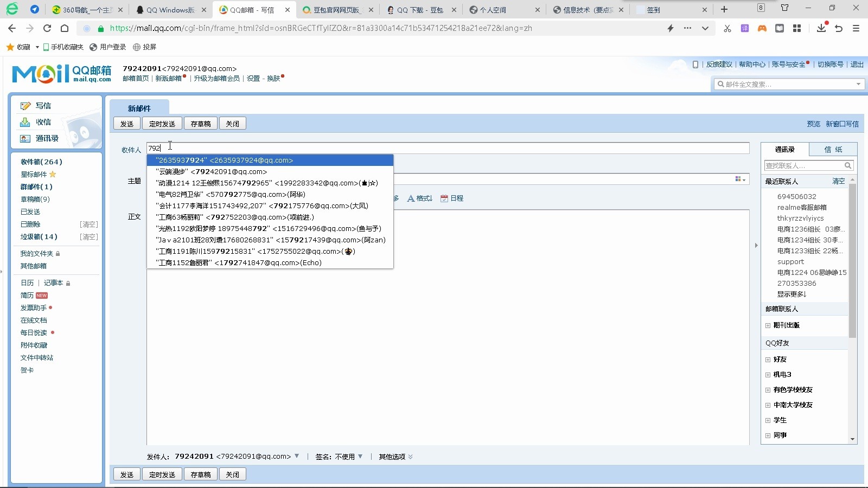Click the mobile phone icon near 反馈建议
868x488 pixels.
pyautogui.click(x=695, y=65)
